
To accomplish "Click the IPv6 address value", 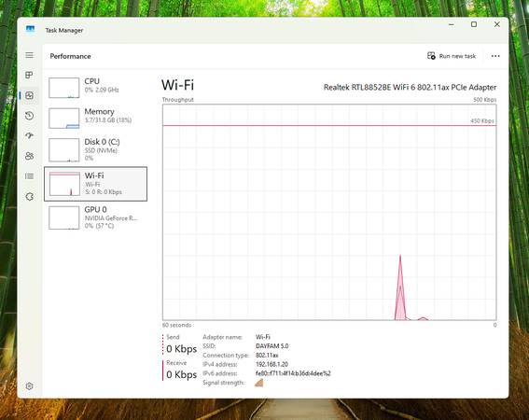I will click(293, 373).
